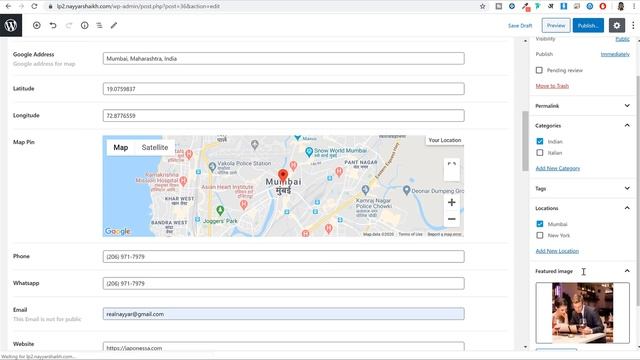The height and width of the screenshot is (360, 640).
Task: Click Save Draft
Action: pyautogui.click(x=520, y=25)
